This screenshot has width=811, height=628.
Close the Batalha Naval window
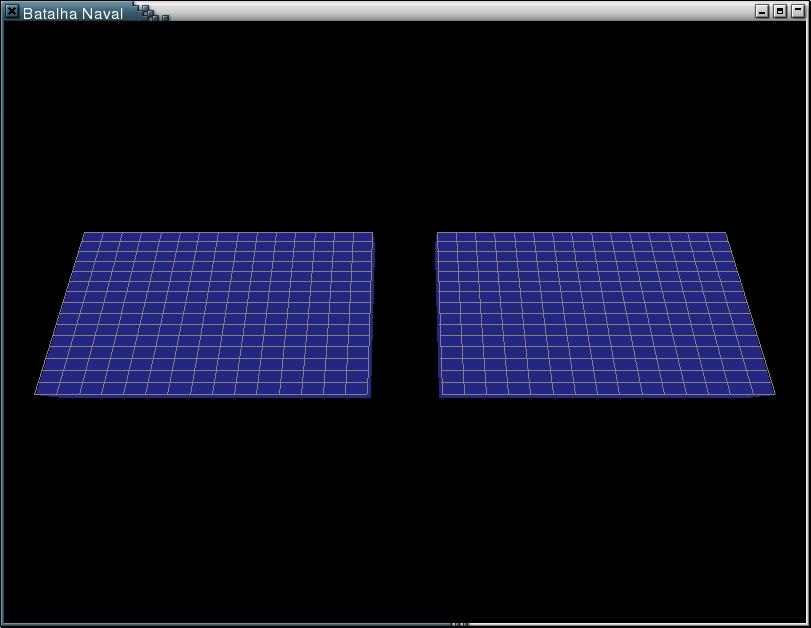click(x=11, y=11)
